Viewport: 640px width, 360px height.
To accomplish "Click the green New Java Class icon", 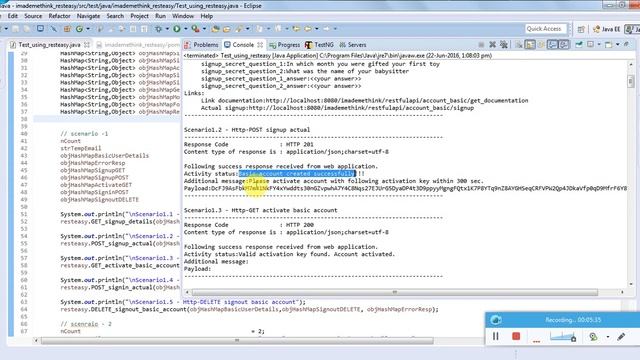I will click(x=80, y=29).
